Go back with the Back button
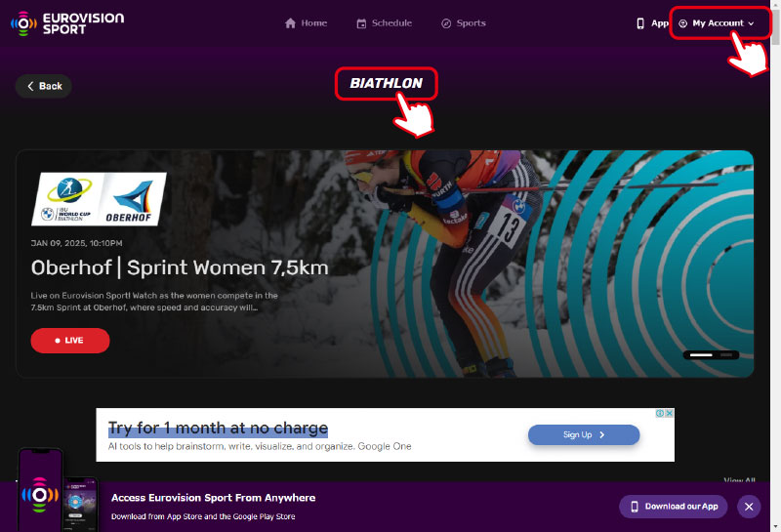 (44, 86)
